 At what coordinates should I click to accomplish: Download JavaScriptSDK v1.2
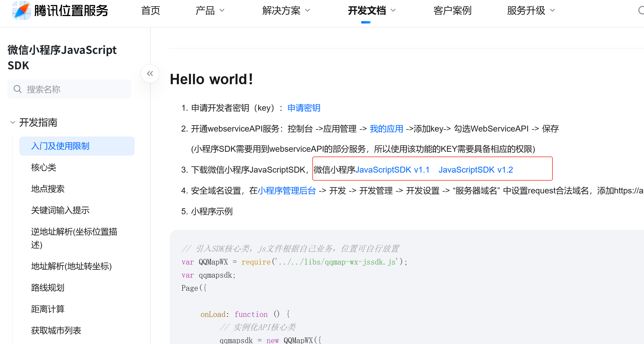(476, 170)
